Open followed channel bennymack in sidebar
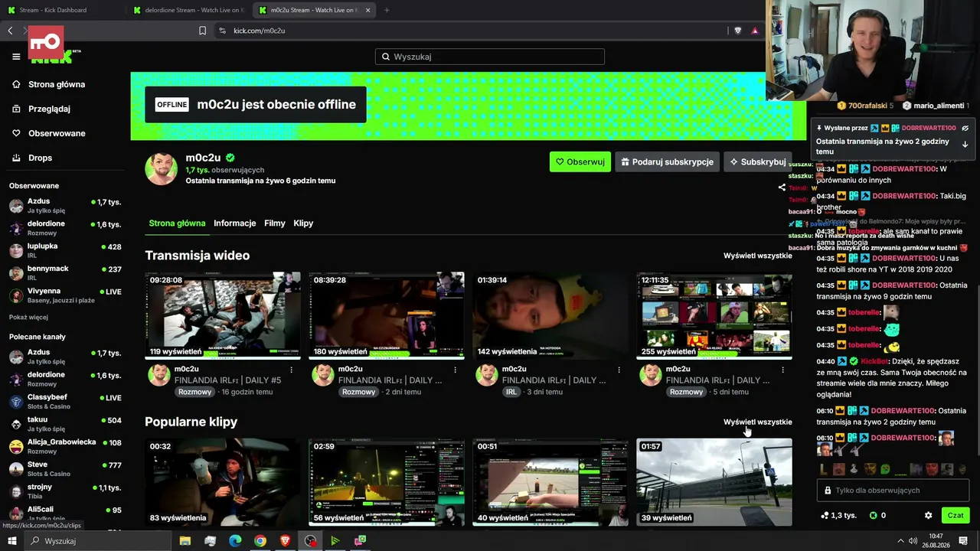 [65, 273]
